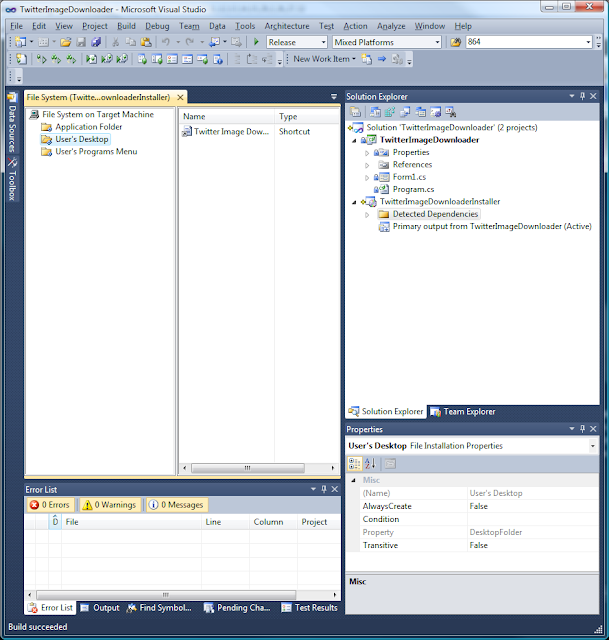Image resolution: width=609 pixels, height=640 pixels.
Task: Select Primary output from TwitterImageDownloader item
Action: click(491, 226)
